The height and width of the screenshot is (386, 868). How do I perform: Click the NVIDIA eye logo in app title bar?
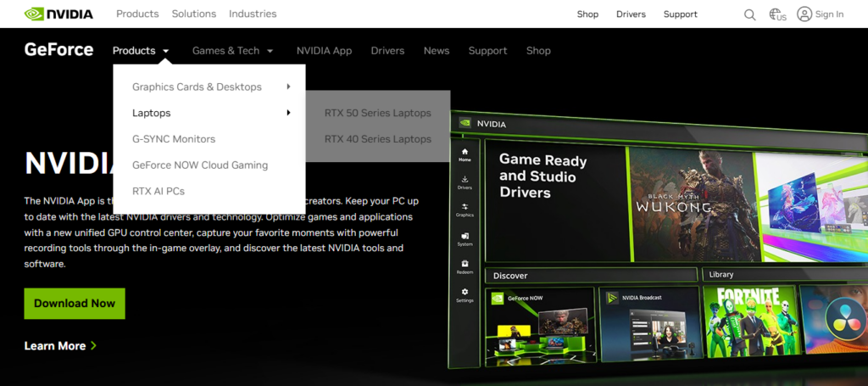[465, 124]
